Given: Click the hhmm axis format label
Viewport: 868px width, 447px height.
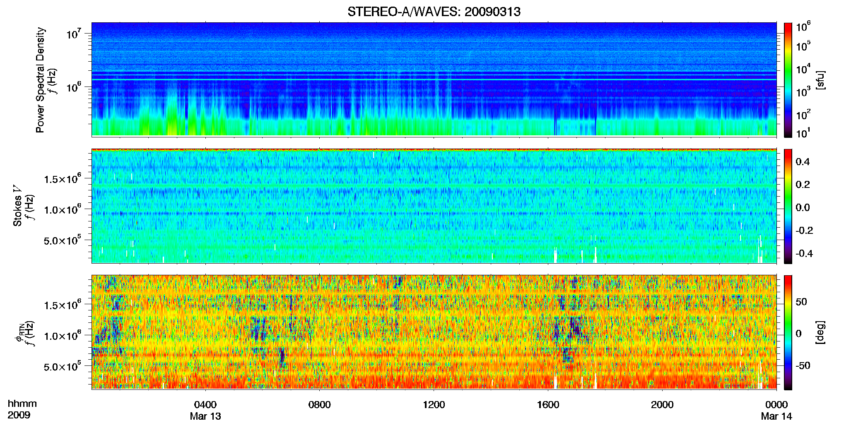Looking at the screenshot, I should 22,404.
